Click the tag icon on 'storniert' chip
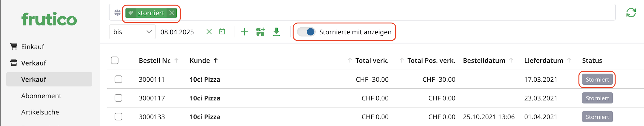The height and width of the screenshot is (126, 644). coord(131,13)
